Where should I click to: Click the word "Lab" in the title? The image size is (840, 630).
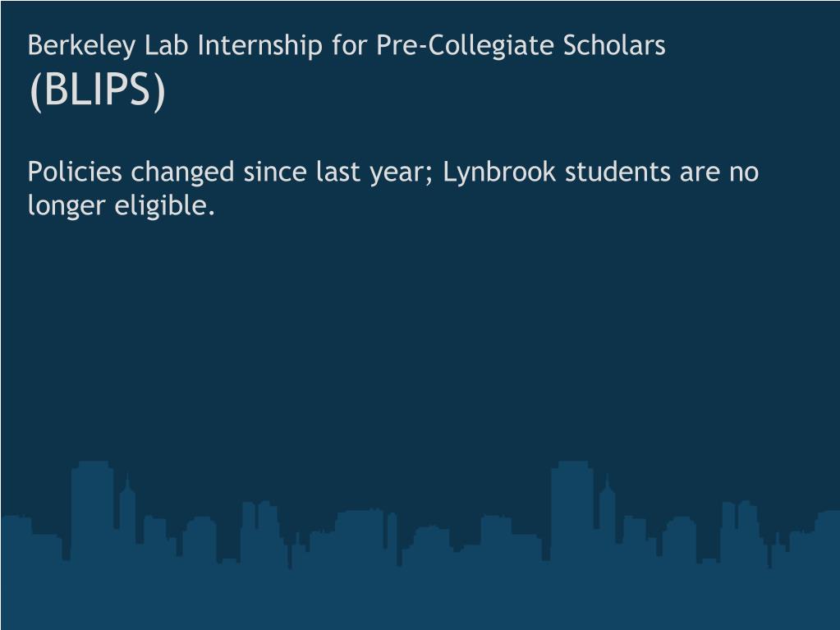click(x=167, y=45)
